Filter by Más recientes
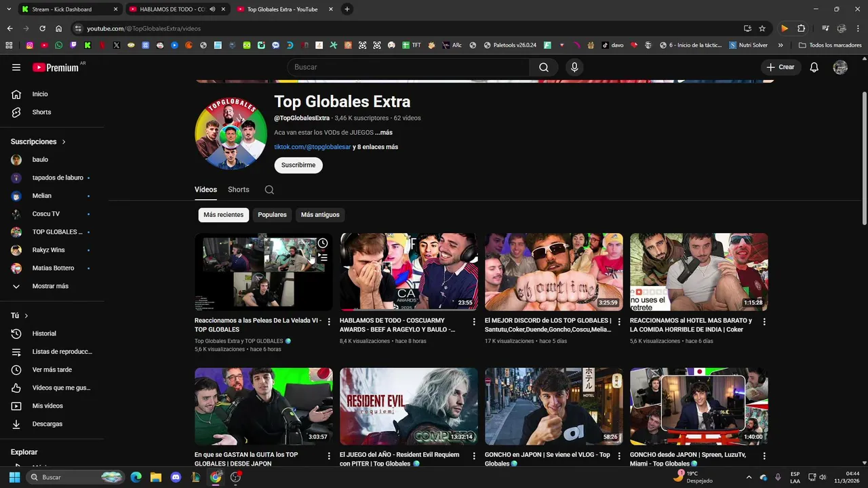868x488 pixels. pyautogui.click(x=223, y=215)
